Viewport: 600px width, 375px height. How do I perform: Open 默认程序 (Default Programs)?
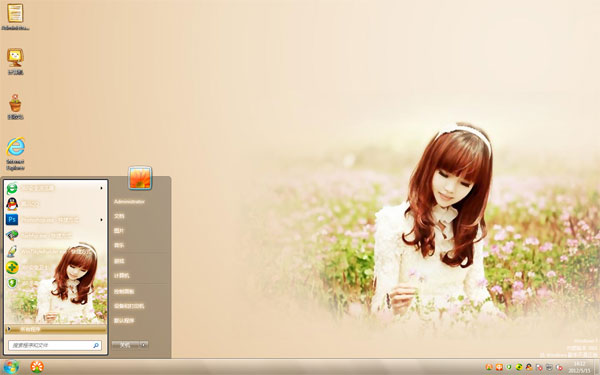point(124,321)
